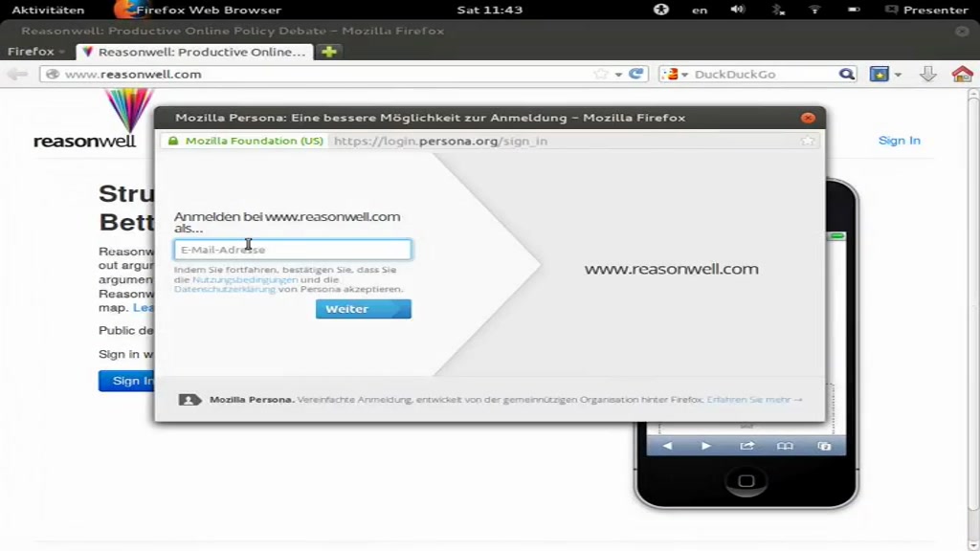Viewport: 980px width, 551px height.
Task: Click the phone mockup back arrow
Action: pyautogui.click(x=667, y=446)
